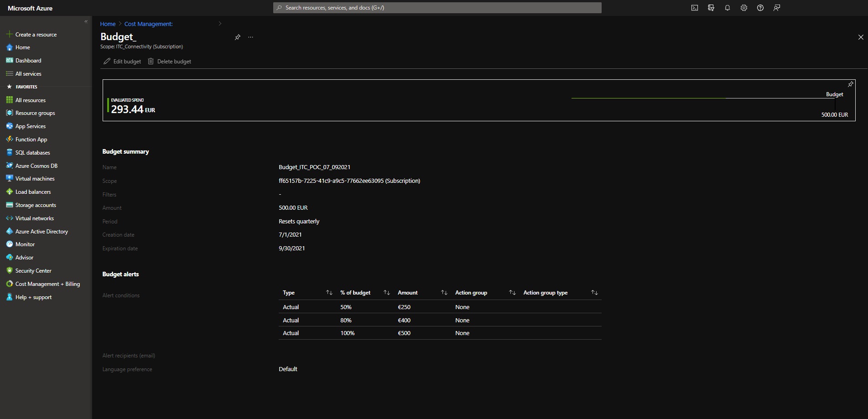This screenshot has height=419, width=868.
Task: Pin the evaluated spend chart
Action: [850, 84]
